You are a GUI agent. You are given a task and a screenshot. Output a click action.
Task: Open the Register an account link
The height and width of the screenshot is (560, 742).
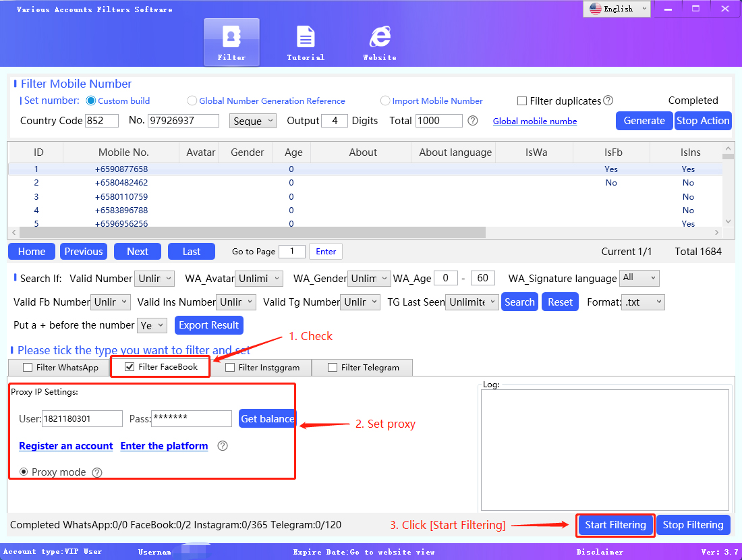point(66,446)
